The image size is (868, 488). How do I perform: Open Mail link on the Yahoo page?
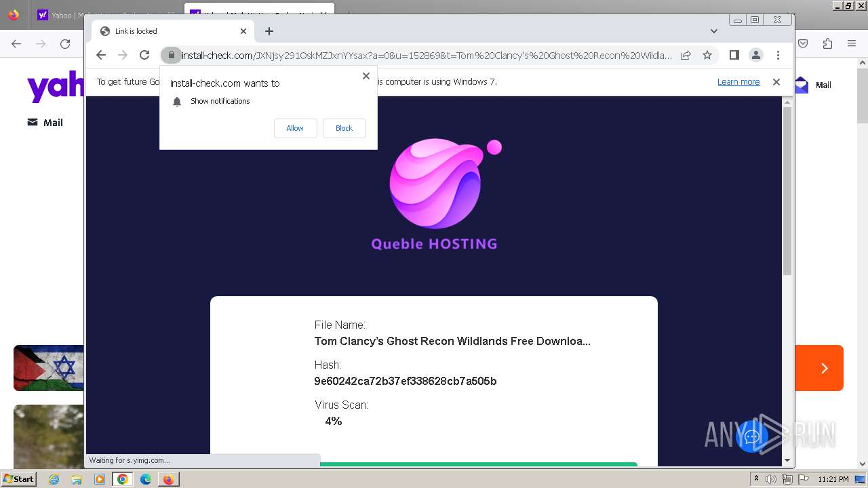pyautogui.click(x=45, y=123)
